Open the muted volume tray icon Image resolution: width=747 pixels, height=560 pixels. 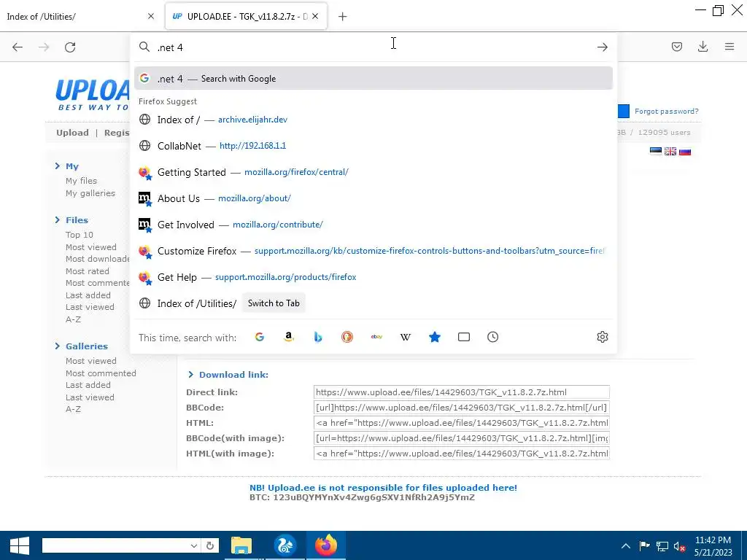[x=679, y=546]
